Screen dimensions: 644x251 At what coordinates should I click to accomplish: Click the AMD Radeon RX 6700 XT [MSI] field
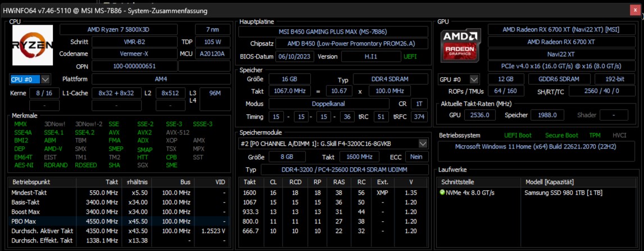[x=561, y=30]
